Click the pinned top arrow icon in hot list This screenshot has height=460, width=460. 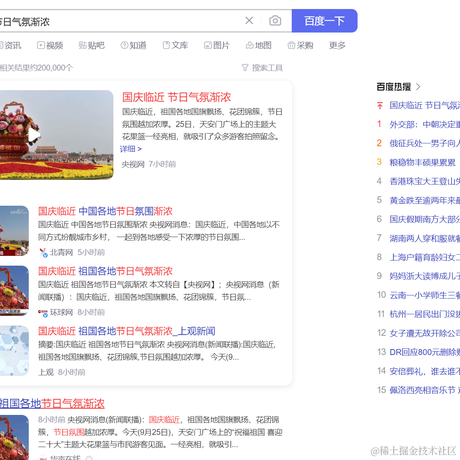[380, 106]
